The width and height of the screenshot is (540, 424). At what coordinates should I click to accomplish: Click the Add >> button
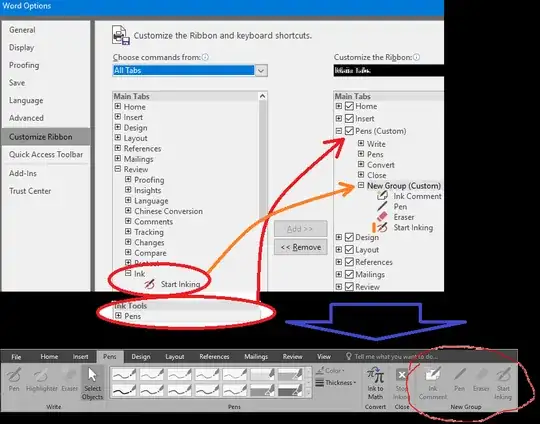click(300, 229)
